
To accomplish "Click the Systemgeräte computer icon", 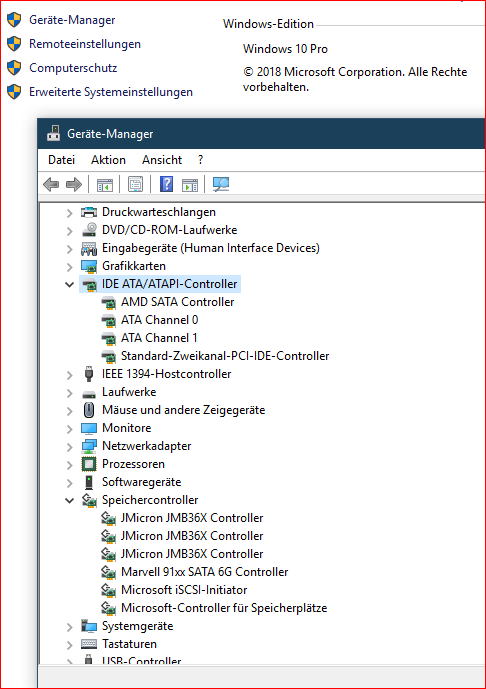I will (x=89, y=626).
